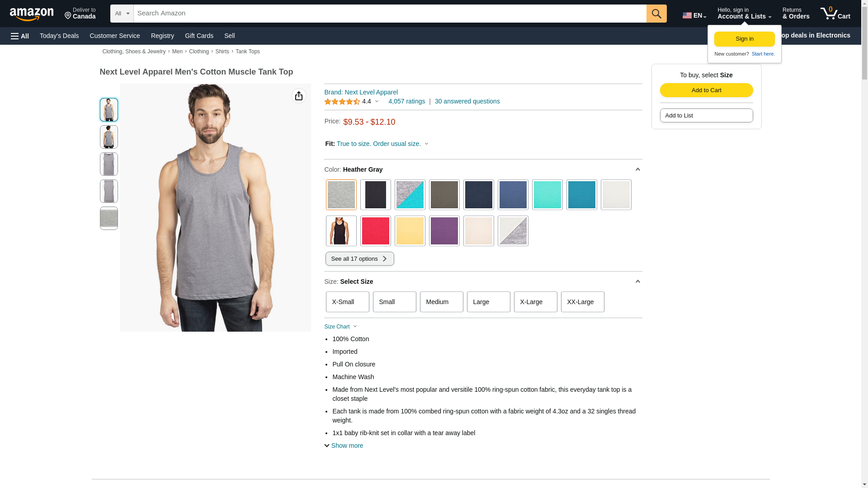Open the All hamburger menu
The width and height of the screenshot is (868, 488).
pos(20,36)
